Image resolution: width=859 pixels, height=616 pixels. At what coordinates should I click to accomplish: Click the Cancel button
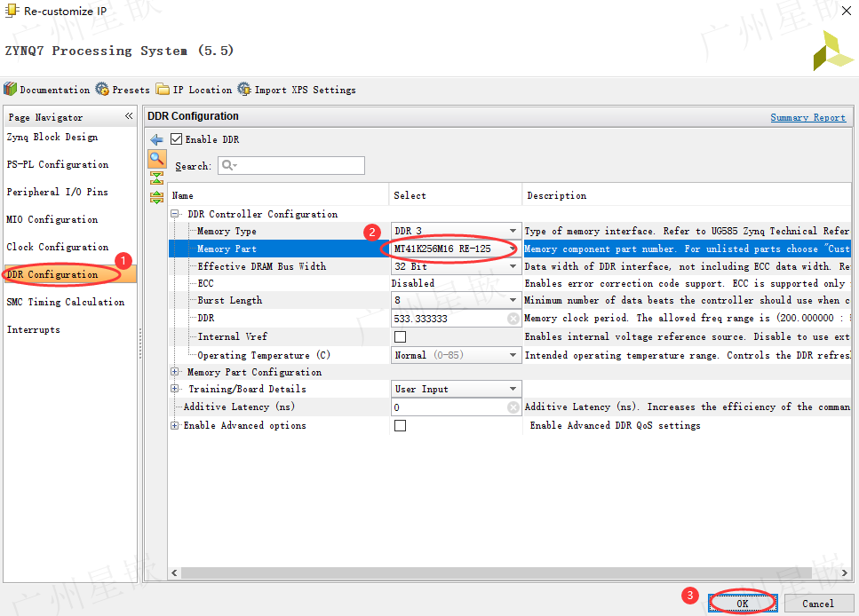pyautogui.click(x=818, y=604)
